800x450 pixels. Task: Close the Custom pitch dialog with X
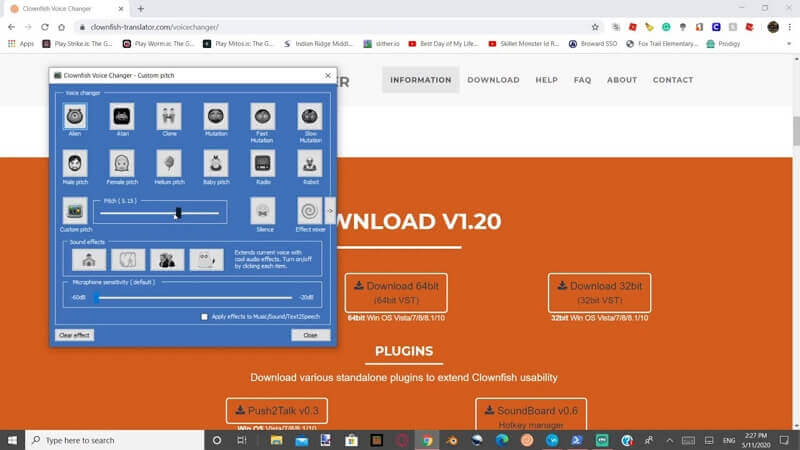click(328, 76)
